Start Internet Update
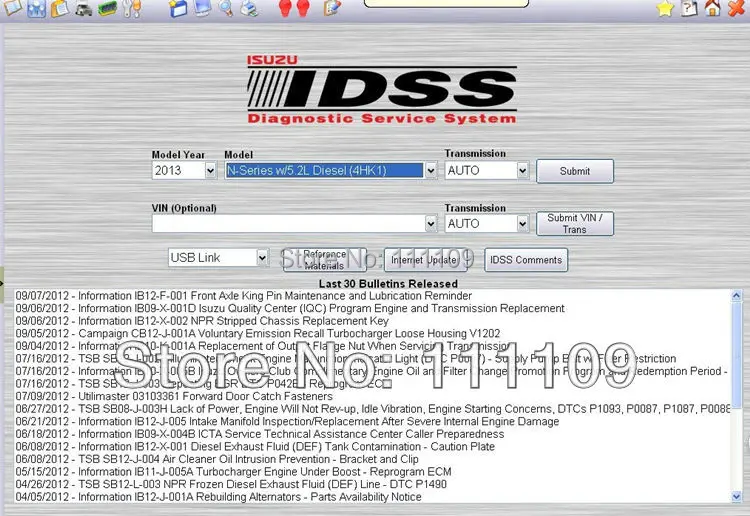750x516 pixels. (426, 260)
